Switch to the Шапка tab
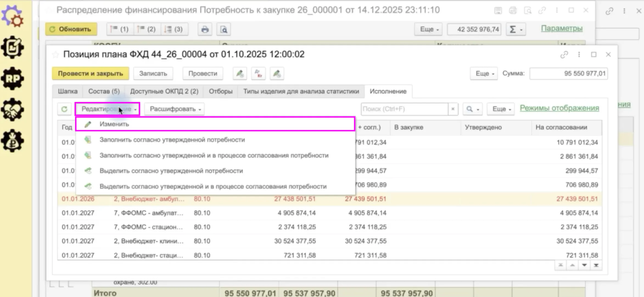Screen dimensions: 644x297 tap(68, 91)
